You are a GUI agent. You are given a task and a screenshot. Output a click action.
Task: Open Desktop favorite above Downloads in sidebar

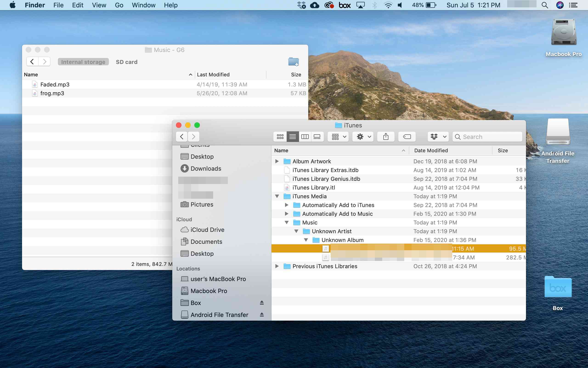[x=197, y=156]
